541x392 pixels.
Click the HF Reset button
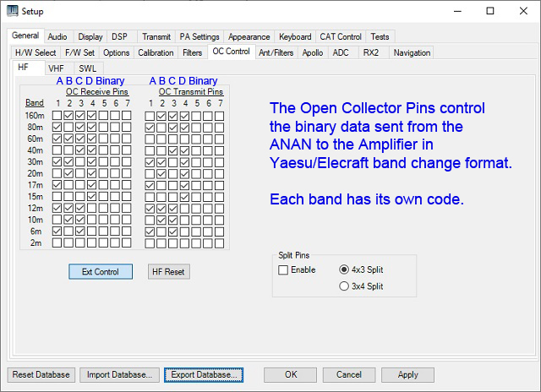click(169, 272)
